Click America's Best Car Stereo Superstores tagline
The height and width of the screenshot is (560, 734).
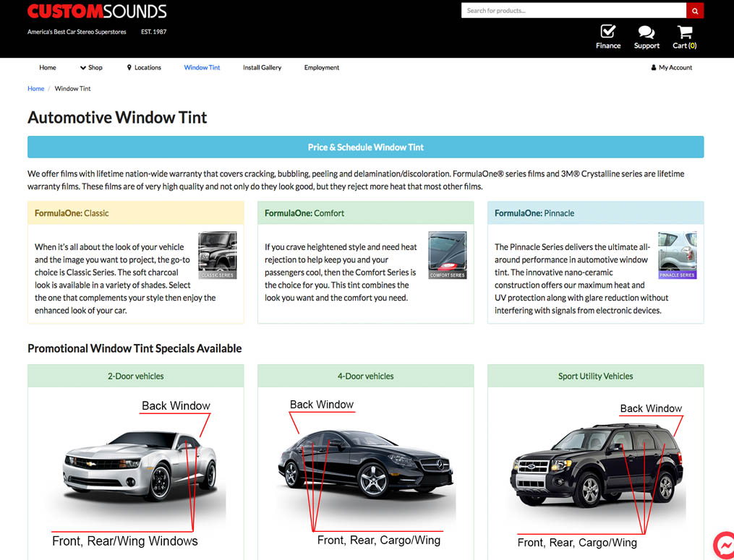coord(77,32)
